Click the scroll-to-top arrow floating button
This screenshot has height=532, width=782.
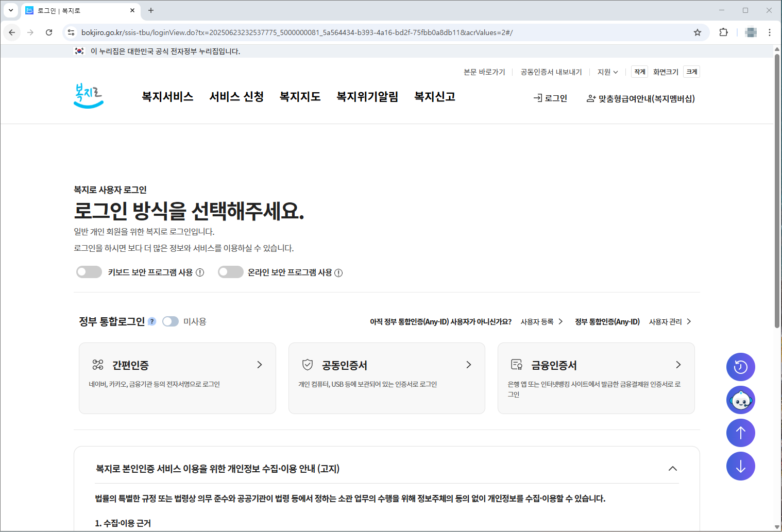tap(741, 433)
